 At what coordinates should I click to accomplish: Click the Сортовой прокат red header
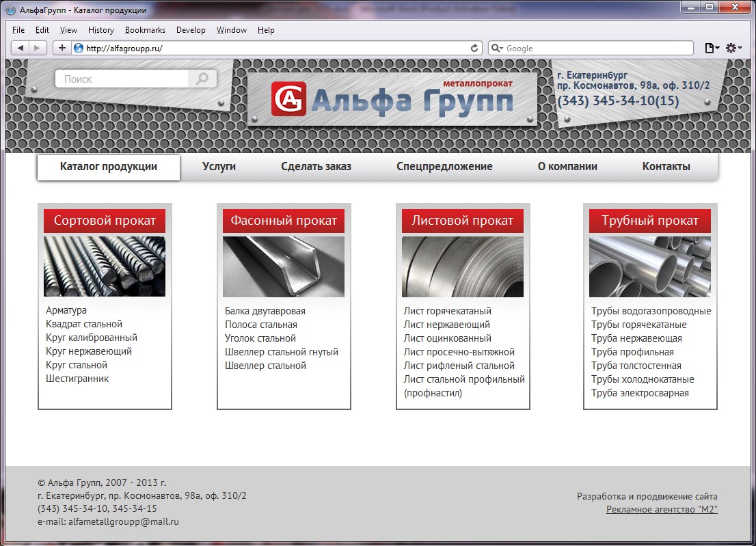(105, 221)
